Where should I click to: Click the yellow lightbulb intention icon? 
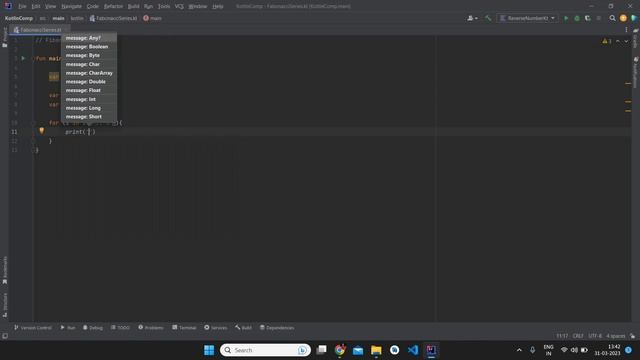tap(41, 131)
